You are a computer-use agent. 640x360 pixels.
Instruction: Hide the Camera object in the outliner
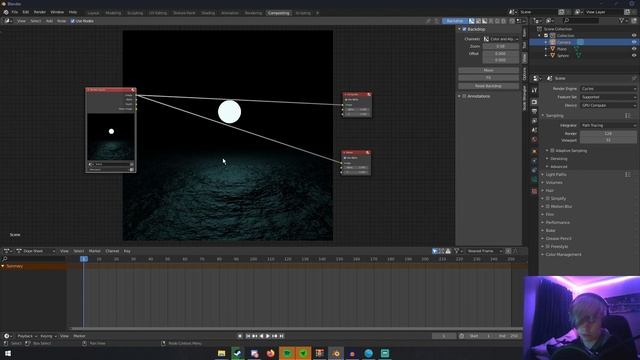coord(634,42)
